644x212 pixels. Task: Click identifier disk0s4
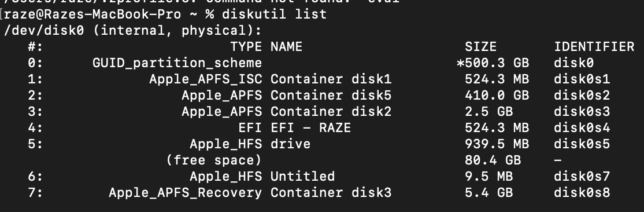582,127
